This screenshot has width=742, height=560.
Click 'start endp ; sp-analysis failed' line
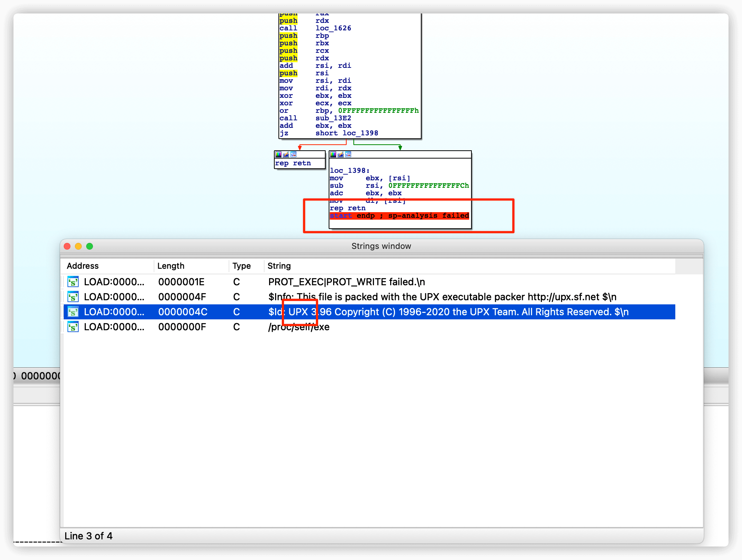pyautogui.click(x=399, y=216)
